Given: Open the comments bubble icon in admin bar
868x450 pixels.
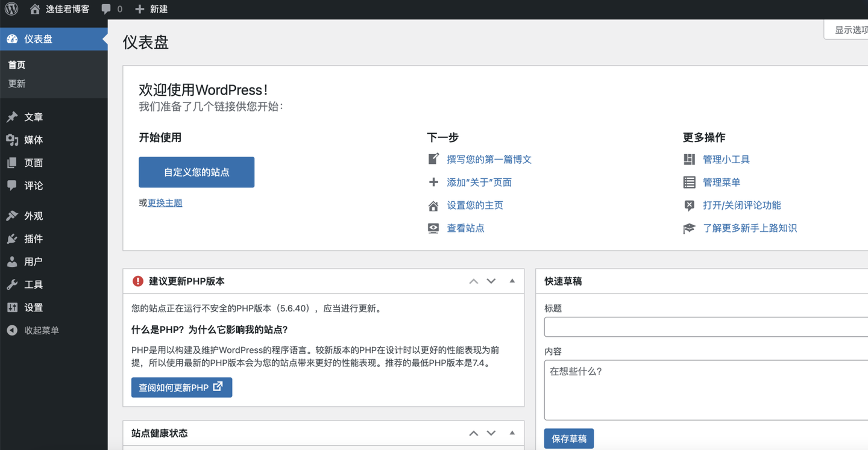Looking at the screenshot, I should tap(106, 9).
